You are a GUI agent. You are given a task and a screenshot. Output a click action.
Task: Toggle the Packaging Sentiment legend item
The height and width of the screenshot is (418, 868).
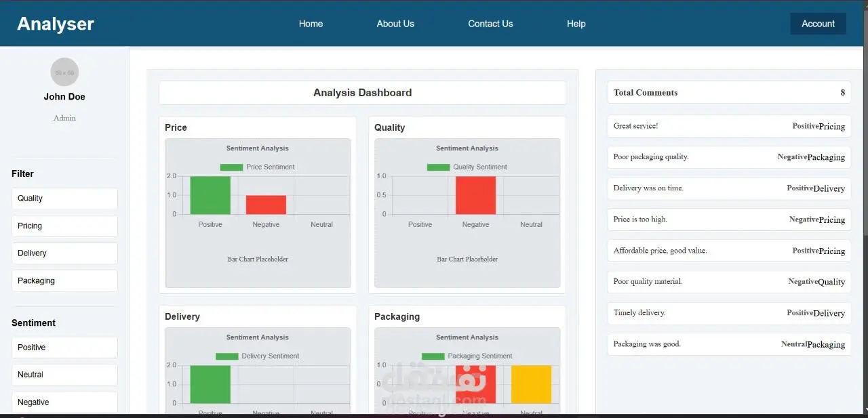point(467,356)
